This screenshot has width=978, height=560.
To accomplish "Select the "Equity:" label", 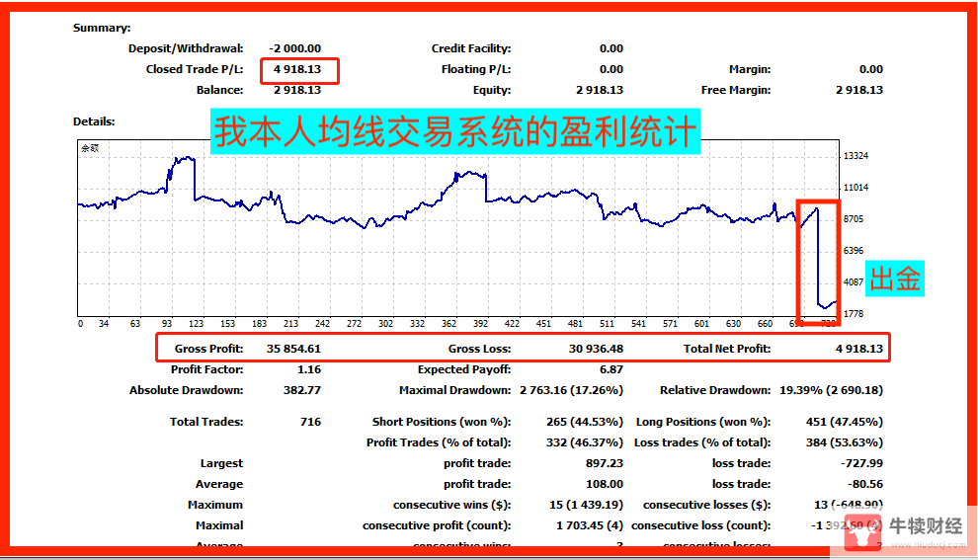I will [x=492, y=90].
